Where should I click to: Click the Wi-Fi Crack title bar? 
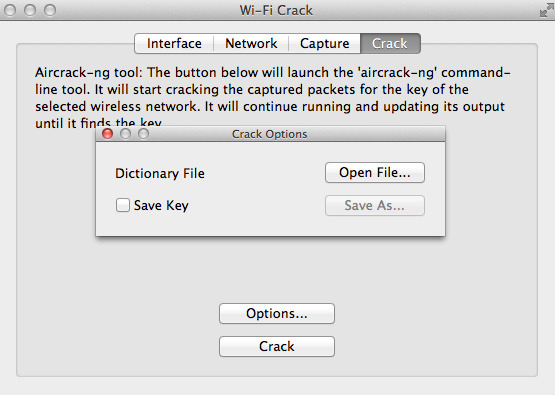coord(278,10)
